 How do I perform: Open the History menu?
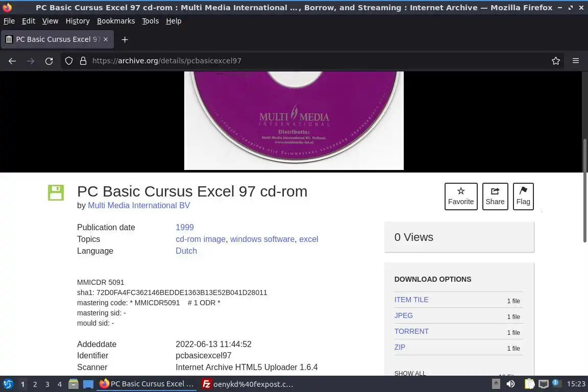(78, 21)
